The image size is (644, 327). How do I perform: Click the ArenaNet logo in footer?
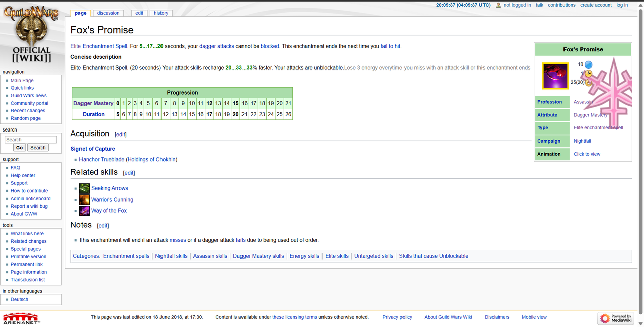[21, 318]
